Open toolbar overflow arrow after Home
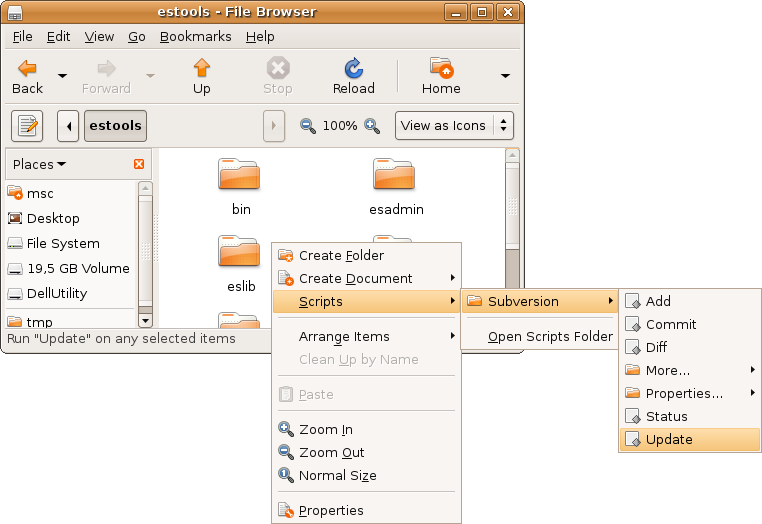The width and height of the screenshot is (762, 524). click(505, 76)
